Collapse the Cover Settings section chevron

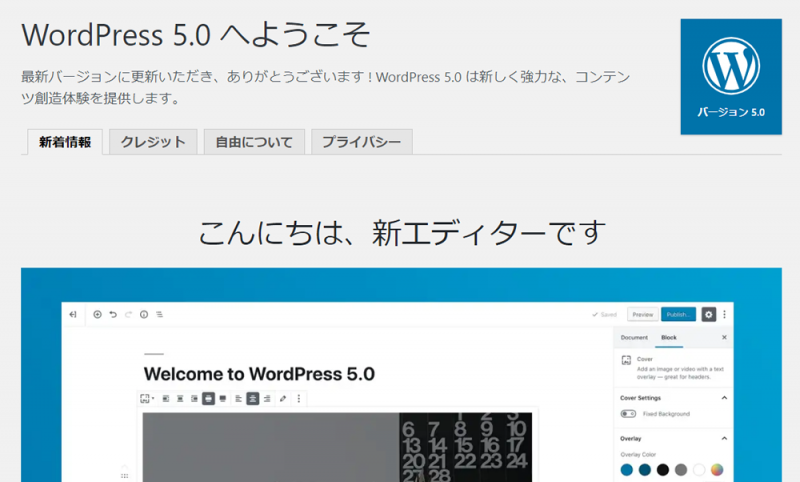[x=724, y=398]
